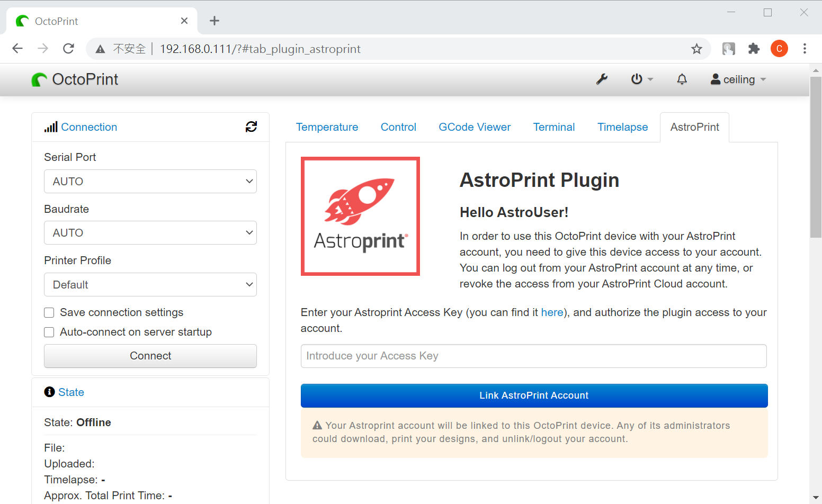
Task: Click the info icon next to State
Action: [50, 392]
